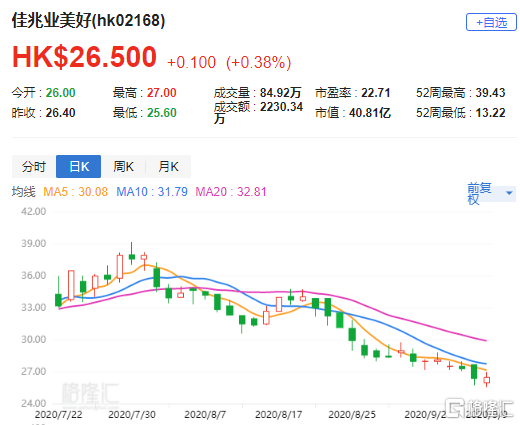Click the 42.00 price axis label
This screenshot has height=425, width=520.
pos(34,211)
